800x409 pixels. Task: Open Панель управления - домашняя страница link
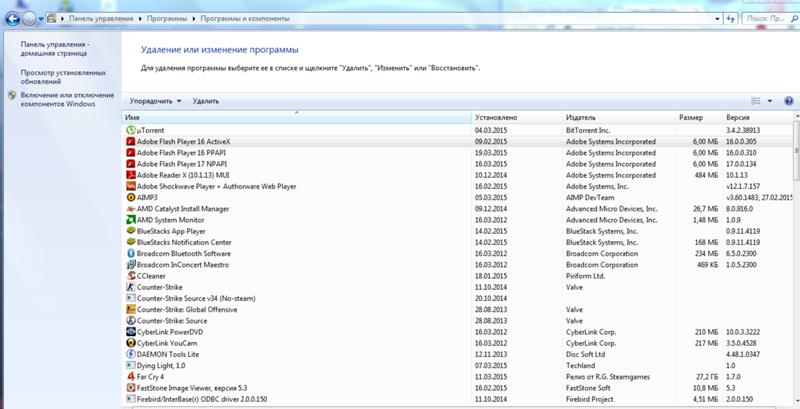[x=56, y=49]
